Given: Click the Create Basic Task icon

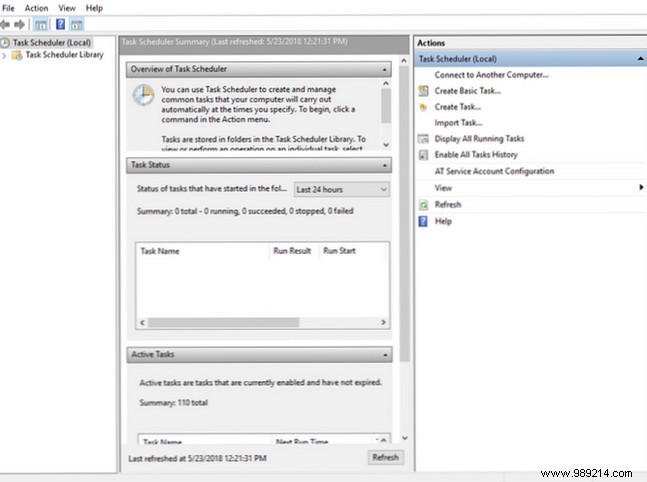Looking at the screenshot, I should [x=425, y=91].
